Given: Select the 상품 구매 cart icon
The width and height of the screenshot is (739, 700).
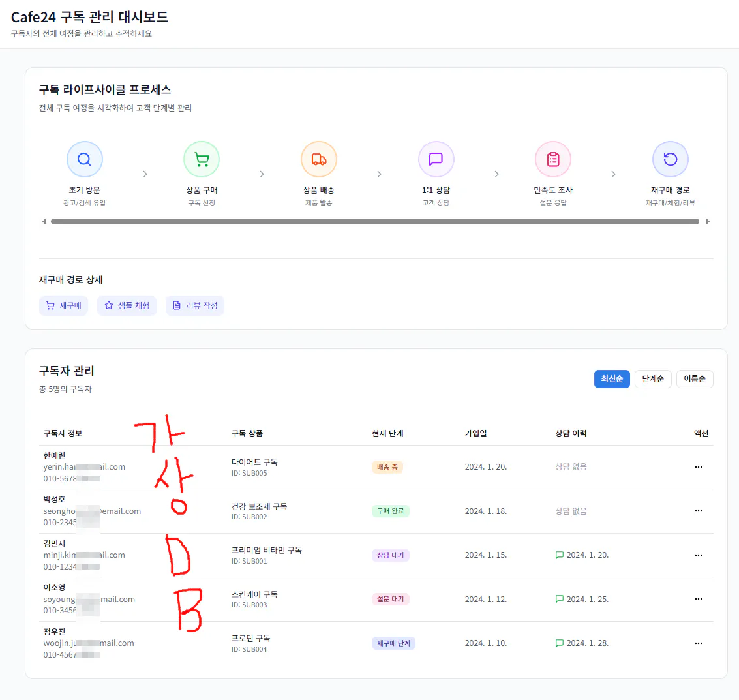Looking at the screenshot, I should pos(202,159).
